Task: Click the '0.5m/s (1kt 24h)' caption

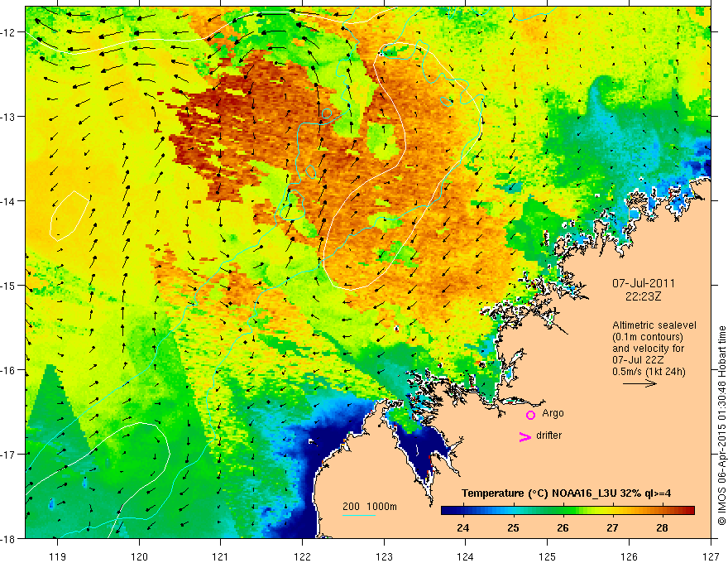Action: click(x=649, y=372)
